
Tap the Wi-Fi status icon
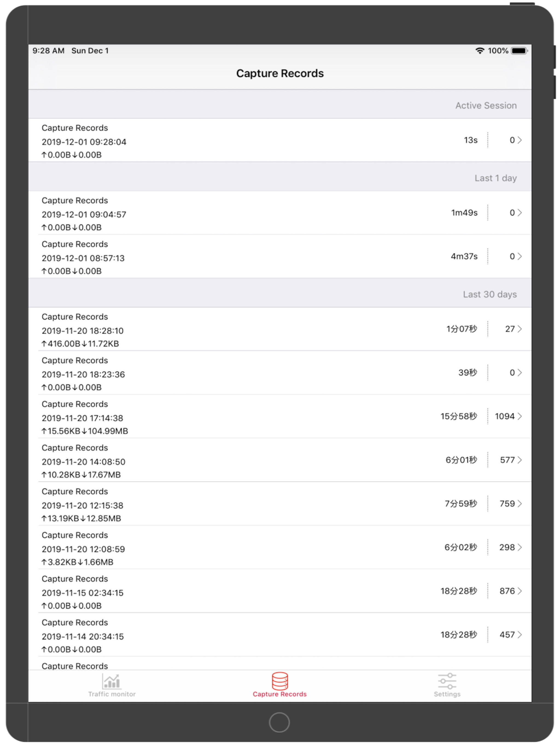click(x=480, y=51)
